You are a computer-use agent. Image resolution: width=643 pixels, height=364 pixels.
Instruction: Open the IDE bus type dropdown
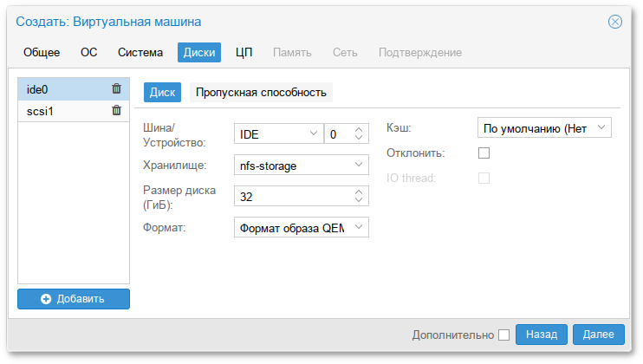point(314,133)
